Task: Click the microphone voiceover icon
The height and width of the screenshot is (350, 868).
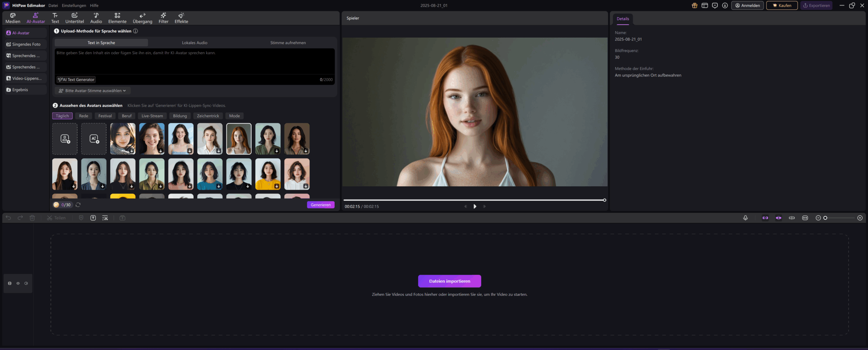Action: click(745, 218)
